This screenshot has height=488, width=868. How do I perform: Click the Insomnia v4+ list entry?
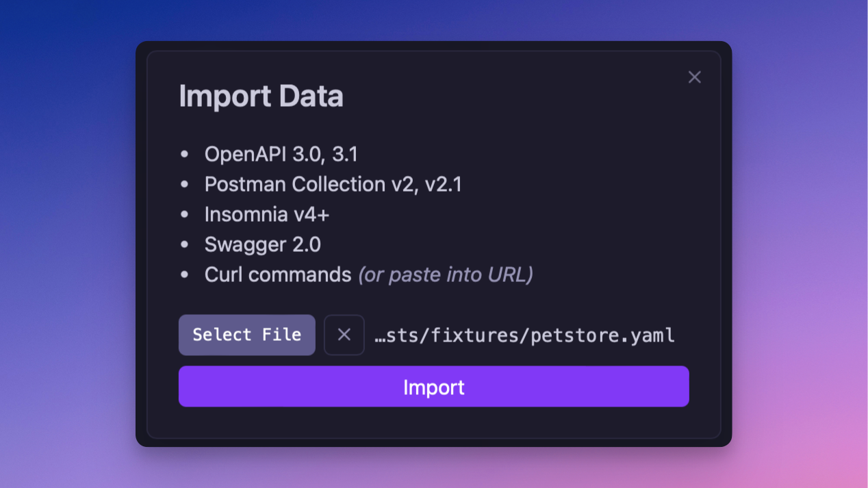pyautogui.click(x=266, y=214)
